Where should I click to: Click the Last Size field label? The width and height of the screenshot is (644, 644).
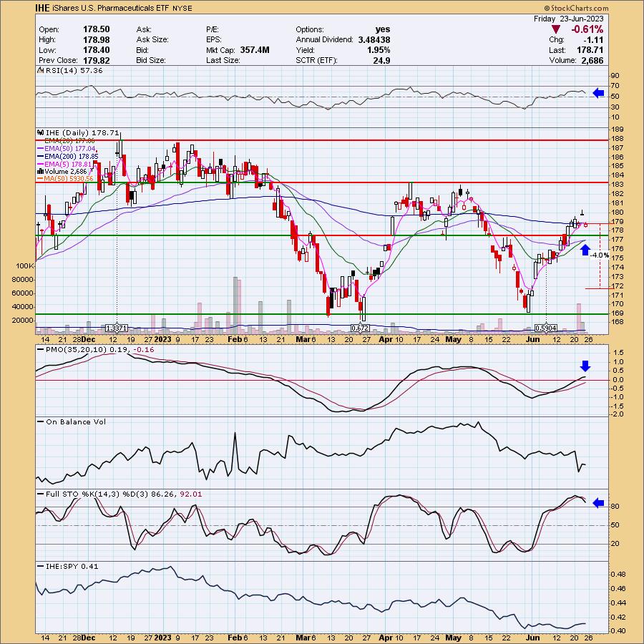click(223, 60)
